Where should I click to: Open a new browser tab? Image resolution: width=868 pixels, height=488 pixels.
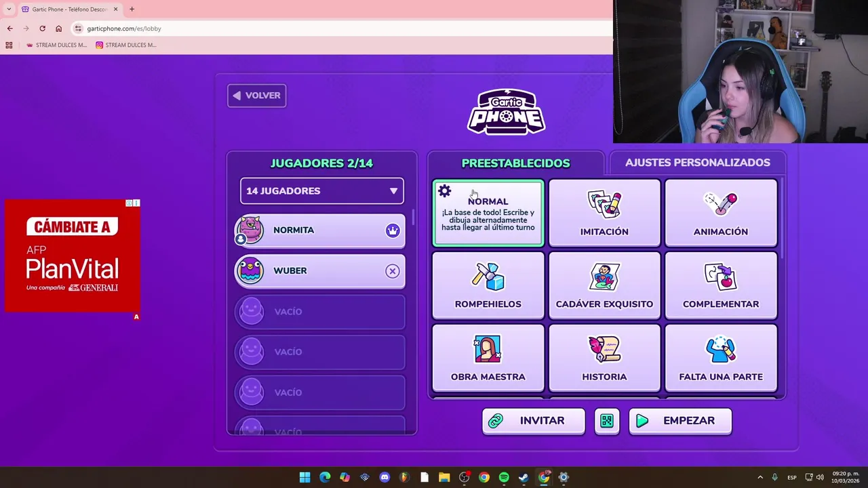132,9
